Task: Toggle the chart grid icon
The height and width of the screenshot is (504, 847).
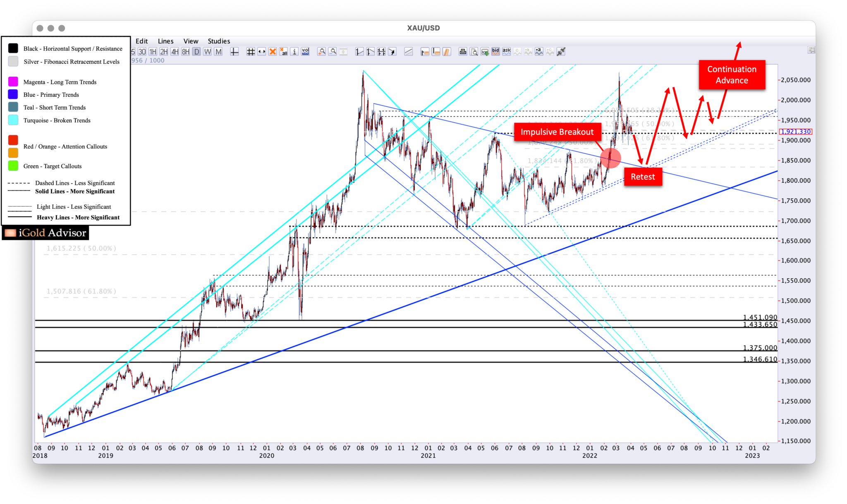Action: pyautogui.click(x=251, y=52)
